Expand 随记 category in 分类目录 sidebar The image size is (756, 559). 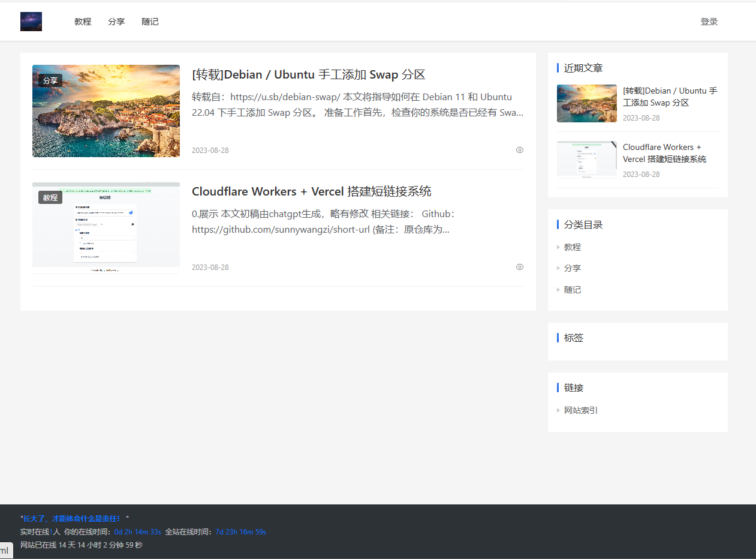pos(572,290)
